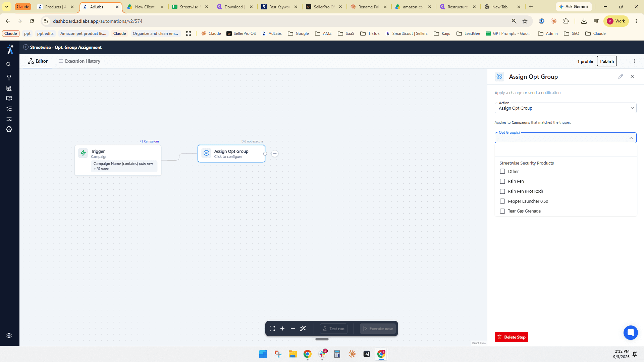The image size is (644, 362).
Task: Open the AMZ bookmarks folder
Action: click(323, 34)
